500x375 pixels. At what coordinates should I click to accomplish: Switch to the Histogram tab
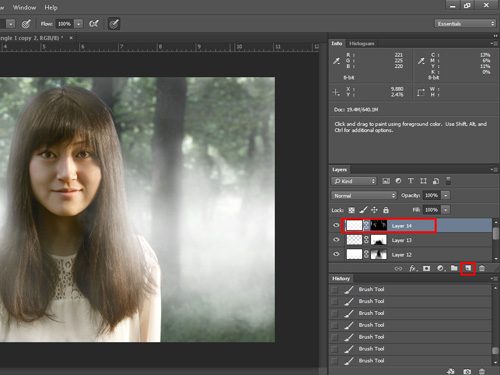[x=362, y=43]
